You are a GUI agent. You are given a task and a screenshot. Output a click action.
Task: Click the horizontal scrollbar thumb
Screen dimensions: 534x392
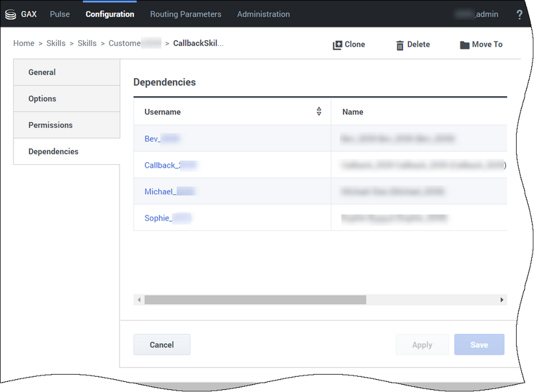[x=255, y=301]
